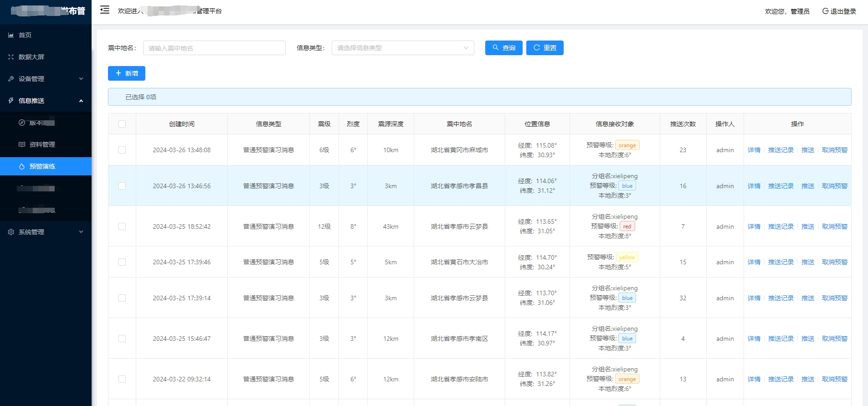Open the 首页 home icon
Viewport: 868px width, 406px height.
coord(11,35)
